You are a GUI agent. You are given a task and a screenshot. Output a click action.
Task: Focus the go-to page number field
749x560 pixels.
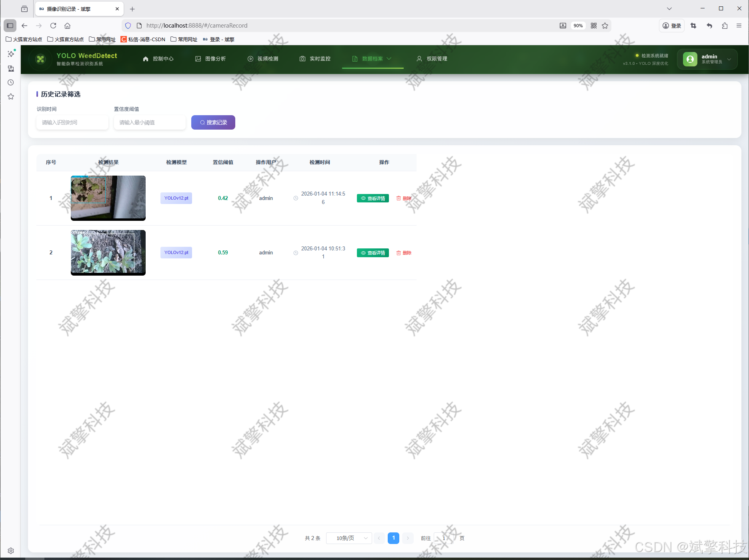(x=444, y=538)
